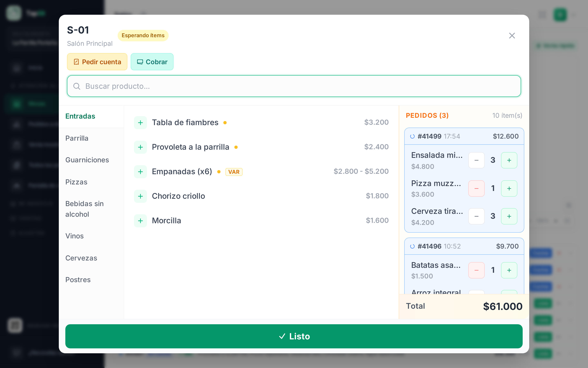Click the Salón Principal label
This screenshot has width=588, height=368.
90,44
